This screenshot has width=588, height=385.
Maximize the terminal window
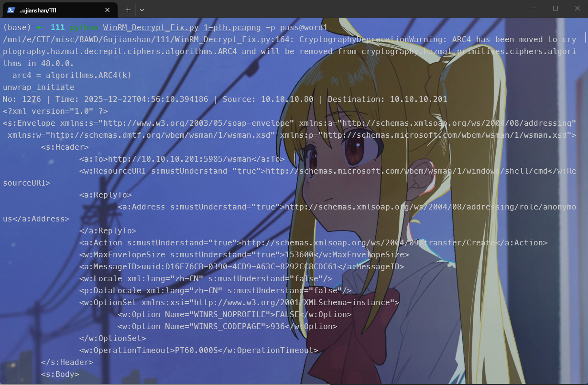[555, 8]
